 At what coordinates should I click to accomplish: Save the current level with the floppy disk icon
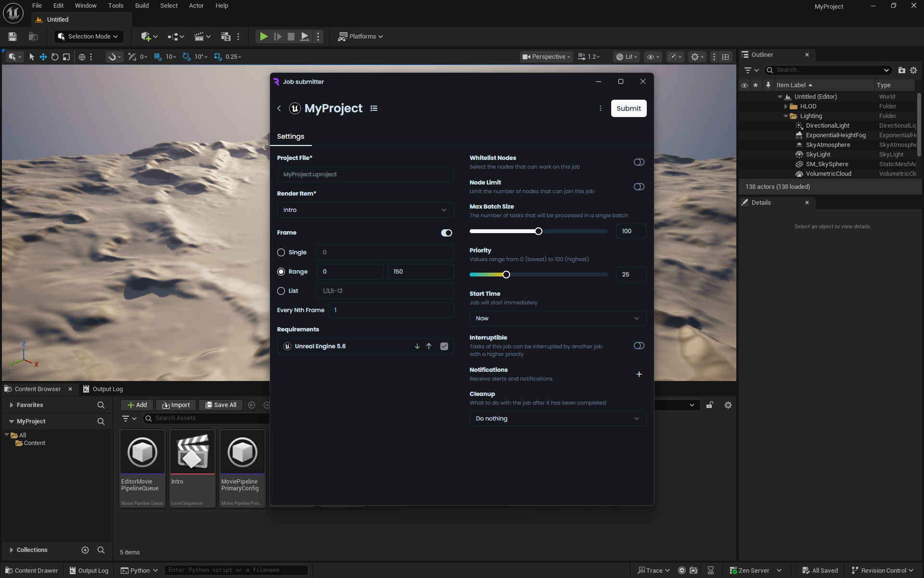tap(13, 37)
